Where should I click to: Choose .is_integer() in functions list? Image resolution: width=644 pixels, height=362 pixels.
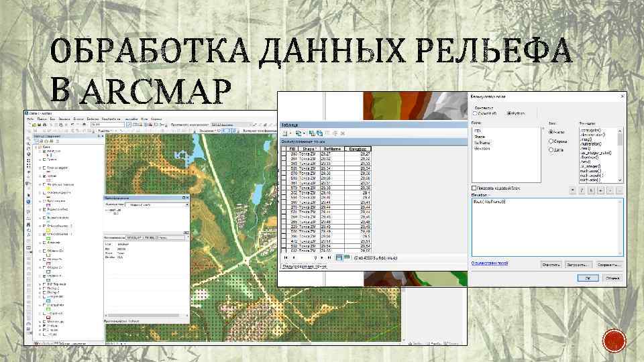point(590,166)
